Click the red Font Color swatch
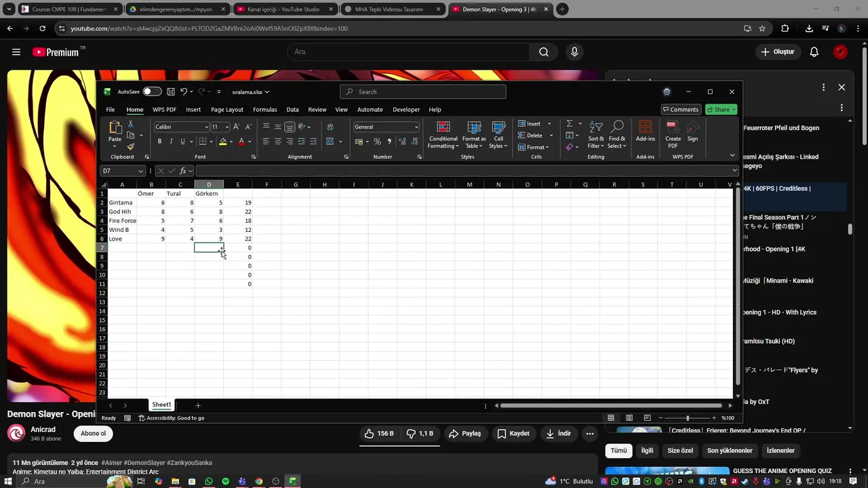The height and width of the screenshot is (488, 868). click(241, 142)
